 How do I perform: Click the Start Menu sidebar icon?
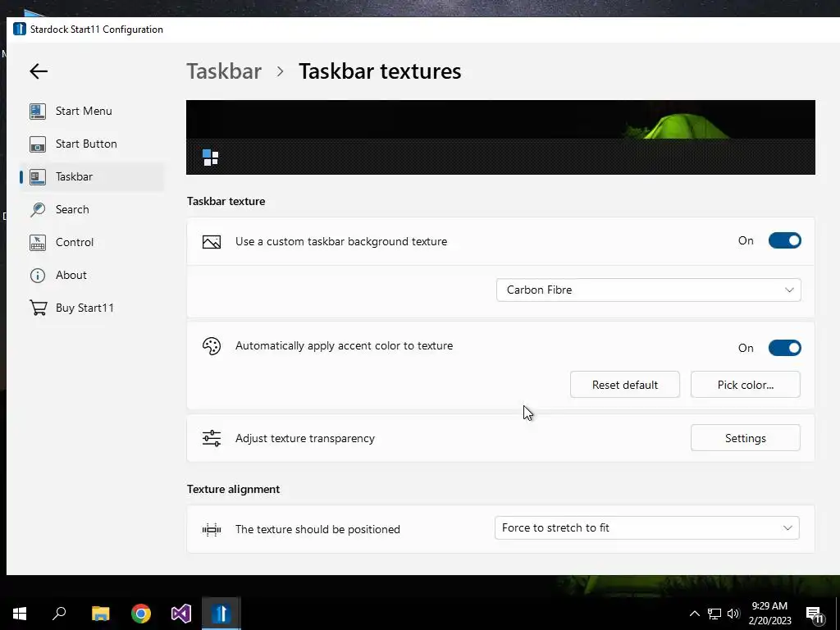[38, 111]
